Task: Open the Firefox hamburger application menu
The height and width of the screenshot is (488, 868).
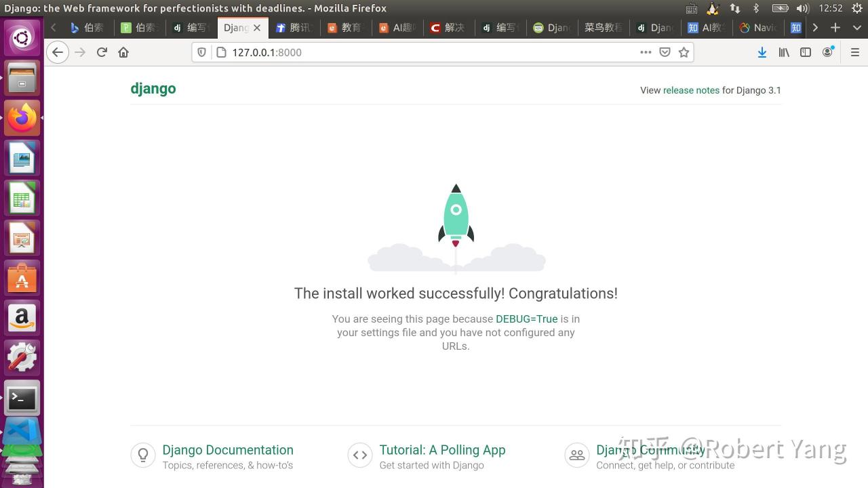Action: [x=854, y=52]
